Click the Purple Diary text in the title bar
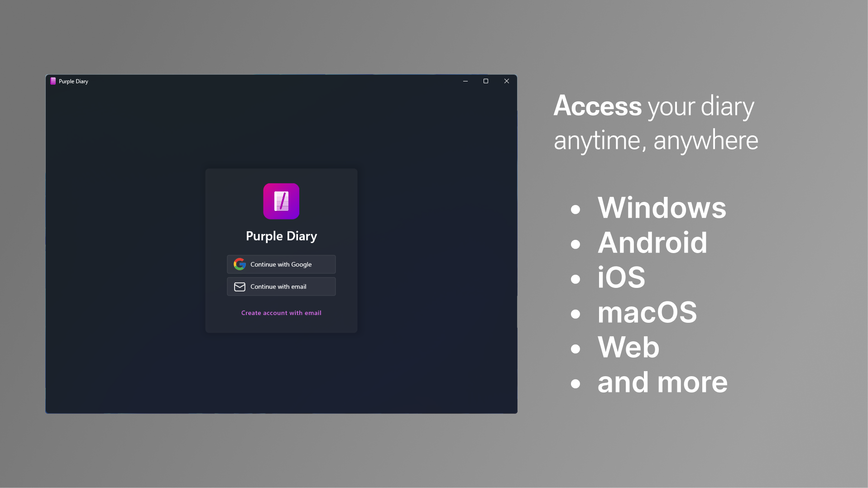Image resolution: width=868 pixels, height=488 pixels. [73, 81]
